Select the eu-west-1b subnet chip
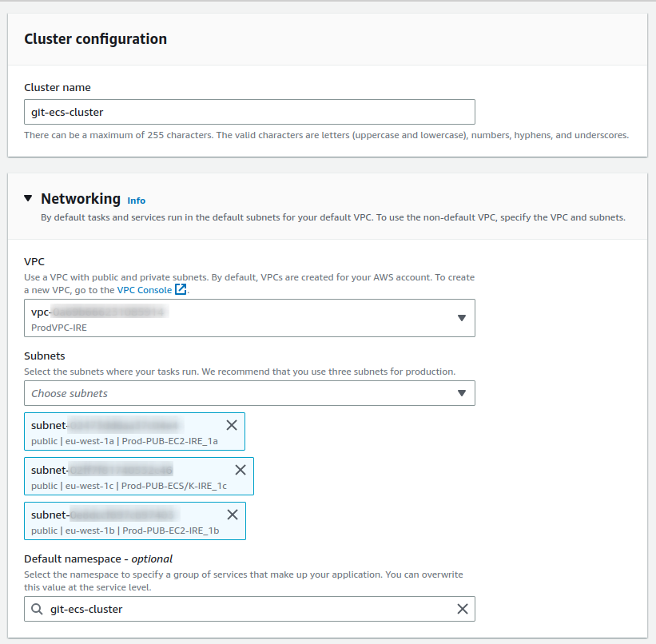This screenshot has height=644, width=656. 120,521
